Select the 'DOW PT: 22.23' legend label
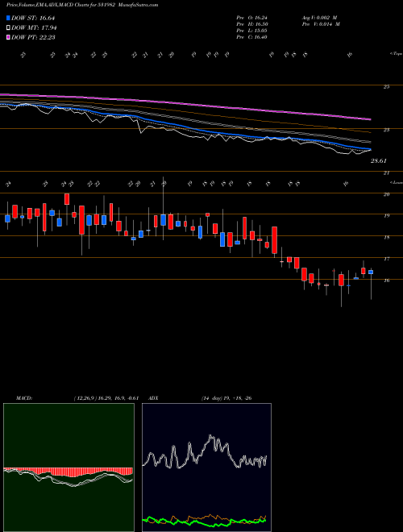Screen dimensions: 403x532 pyautogui.click(x=33, y=37)
